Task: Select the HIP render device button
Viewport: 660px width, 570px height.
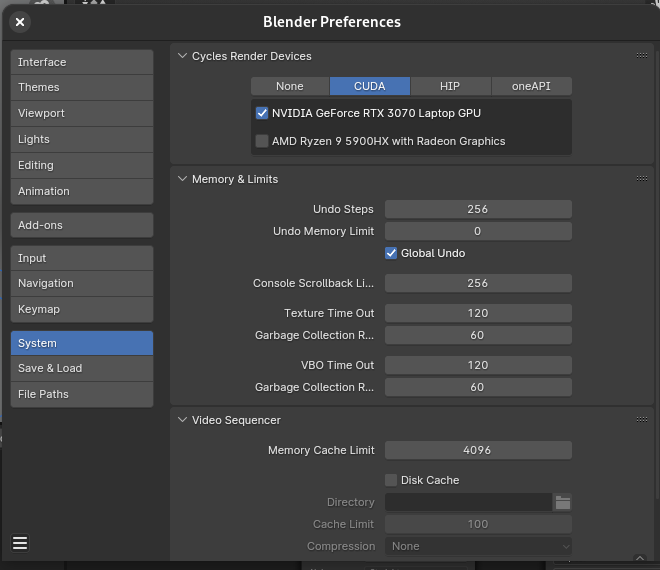Action: tap(450, 86)
